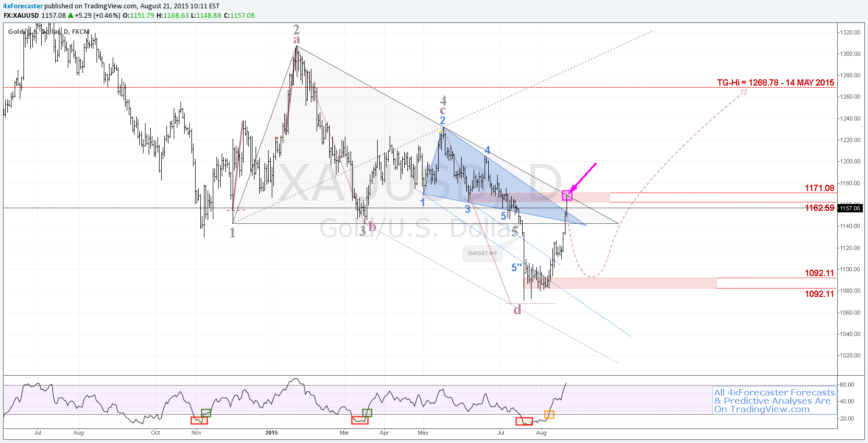Click the 1100.00 price axis label

[850, 269]
